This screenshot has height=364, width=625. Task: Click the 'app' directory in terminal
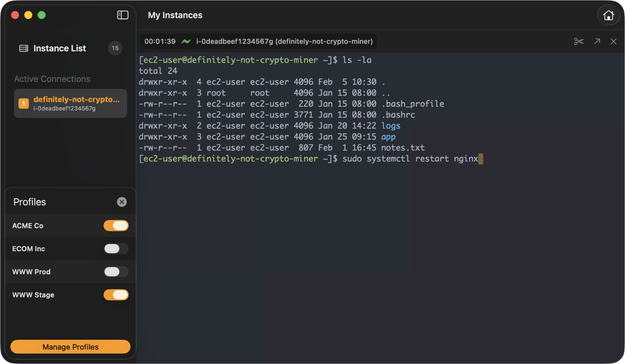(388, 137)
